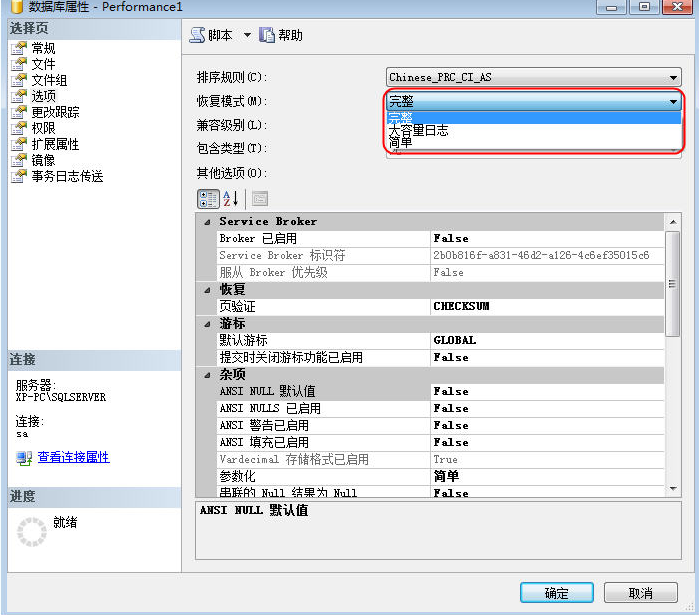Image resolution: width=699 pixels, height=615 pixels.
Task: Click the 更改跟踪 page icon
Action: [x=19, y=112]
